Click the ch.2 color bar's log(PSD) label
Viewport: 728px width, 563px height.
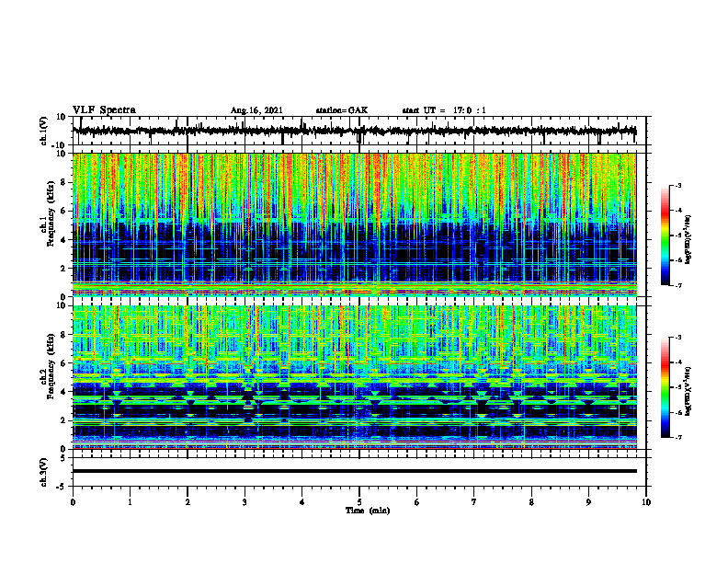point(688,390)
